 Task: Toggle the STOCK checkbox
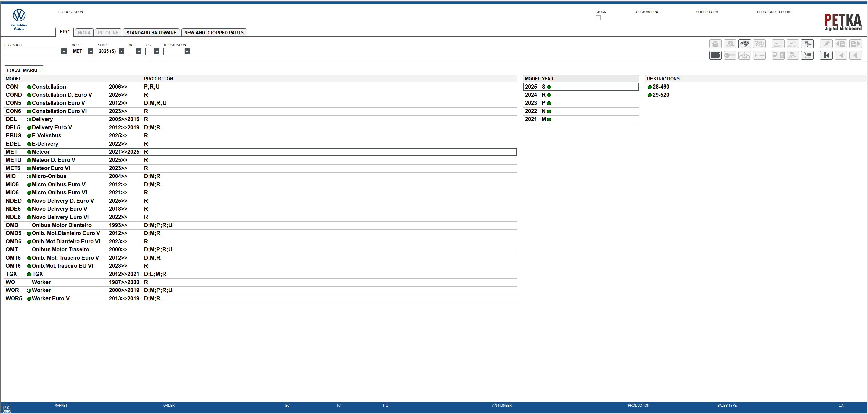pos(598,18)
